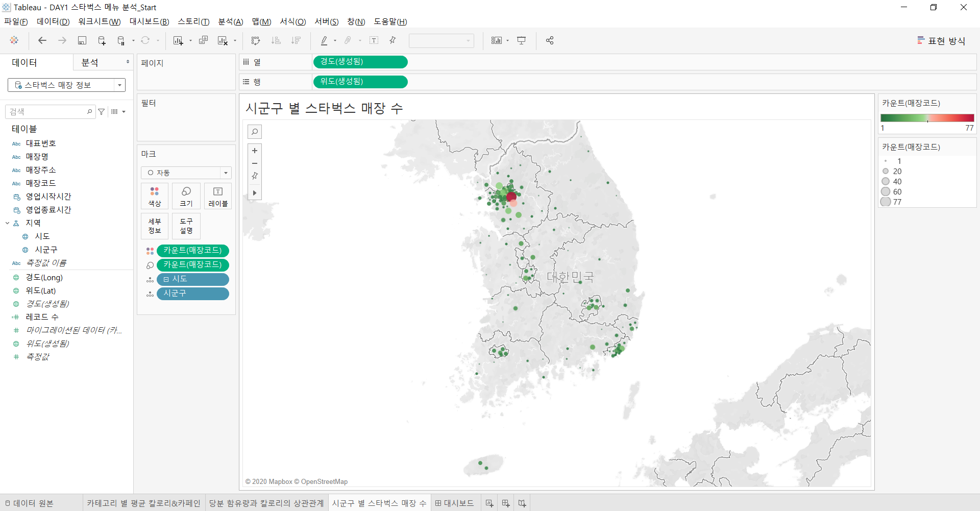Open the 분석 menu in menu bar

(231, 21)
